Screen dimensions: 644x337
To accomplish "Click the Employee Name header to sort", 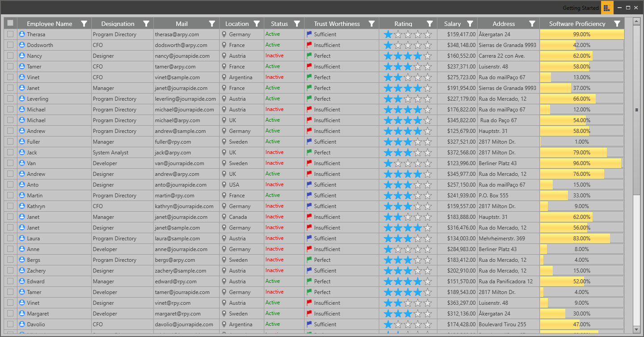I will (49, 23).
